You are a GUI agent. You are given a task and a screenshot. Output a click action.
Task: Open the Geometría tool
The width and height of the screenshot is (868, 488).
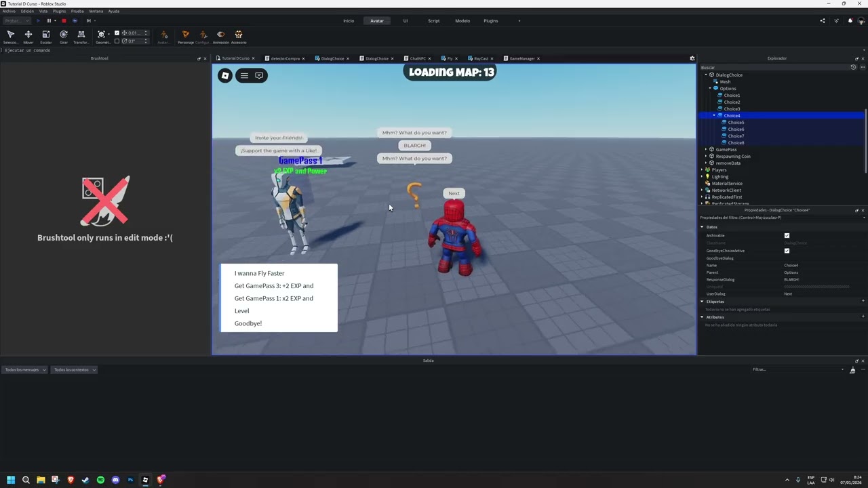[x=102, y=37]
